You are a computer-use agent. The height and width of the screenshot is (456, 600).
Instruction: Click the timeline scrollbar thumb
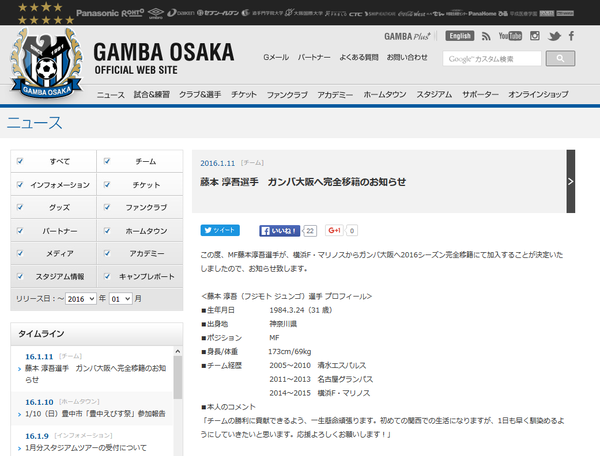tap(178, 377)
